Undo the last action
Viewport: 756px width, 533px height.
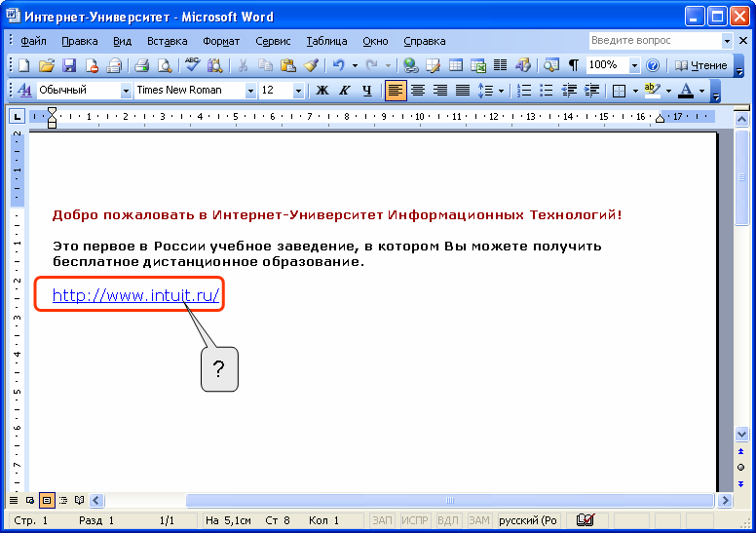click(x=339, y=65)
